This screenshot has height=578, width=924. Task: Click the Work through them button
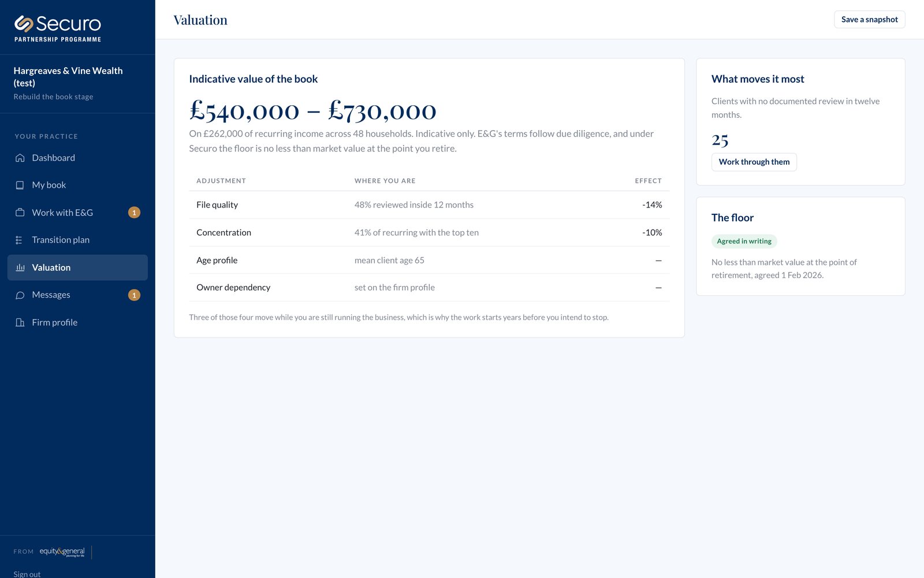(x=754, y=162)
